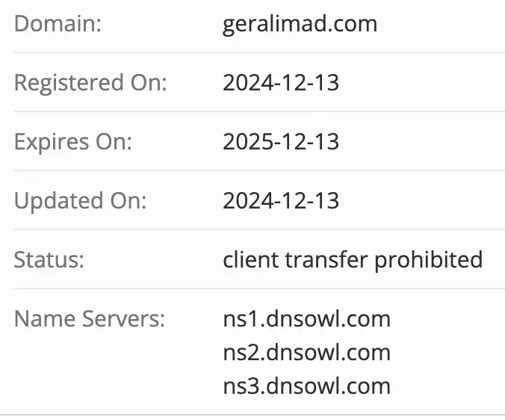Click the divider line below Domain row
This screenshot has height=420, width=505.
(252, 53)
